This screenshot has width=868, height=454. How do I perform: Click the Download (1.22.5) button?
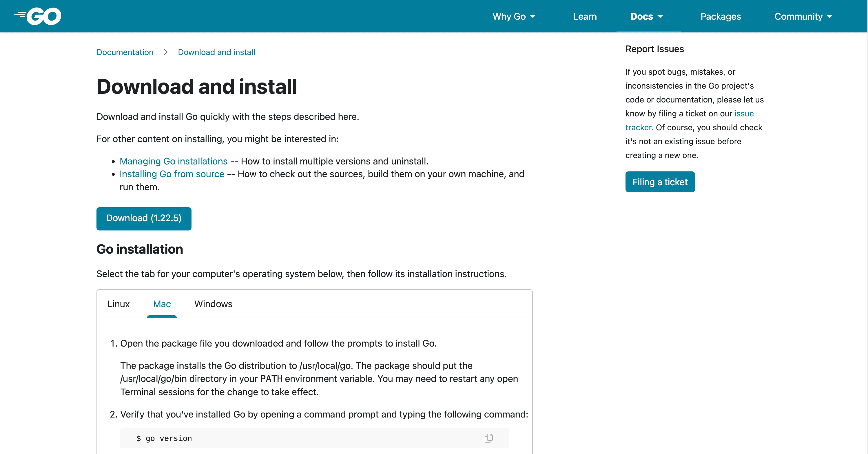144,218
